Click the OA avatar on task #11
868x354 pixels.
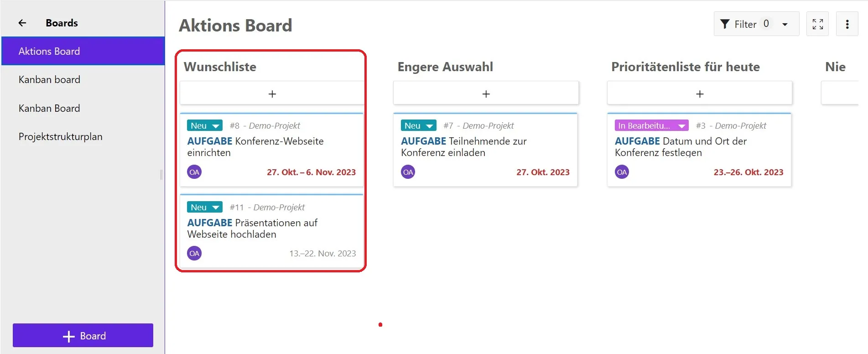pos(194,253)
